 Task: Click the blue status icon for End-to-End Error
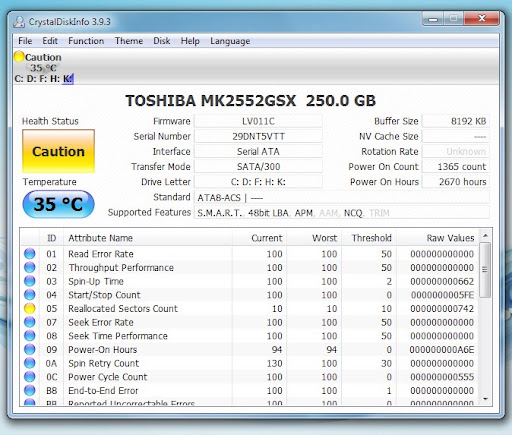coord(29,390)
